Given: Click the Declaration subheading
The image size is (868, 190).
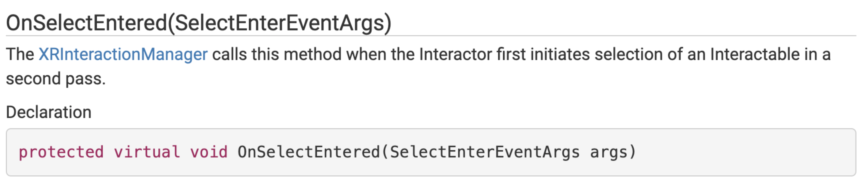Looking at the screenshot, I should click(49, 112).
